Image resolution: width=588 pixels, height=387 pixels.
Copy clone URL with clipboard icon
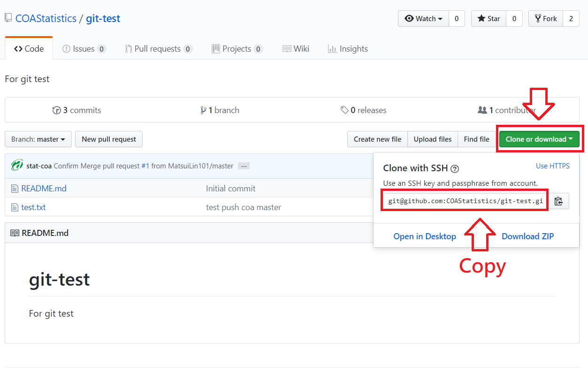(558, 201)
